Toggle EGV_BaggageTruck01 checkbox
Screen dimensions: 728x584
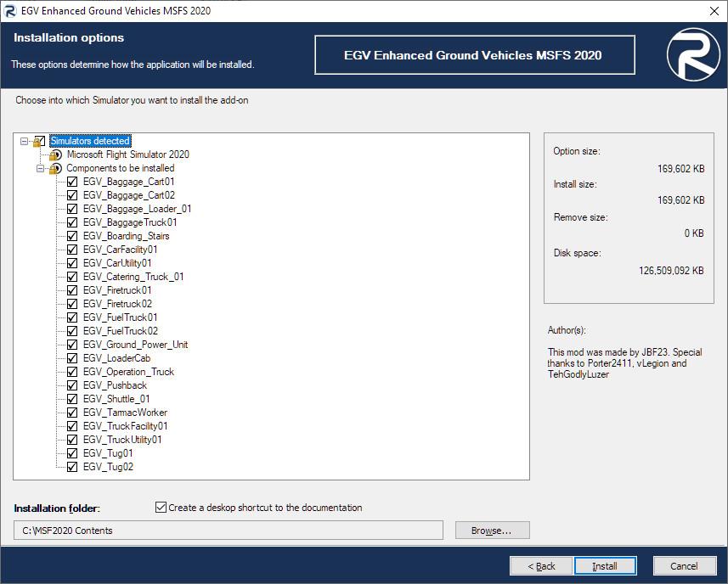(72, 222)
